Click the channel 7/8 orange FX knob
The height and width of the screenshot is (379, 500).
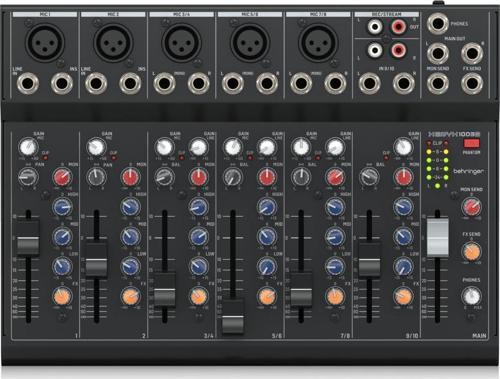[x=335, y=296]
